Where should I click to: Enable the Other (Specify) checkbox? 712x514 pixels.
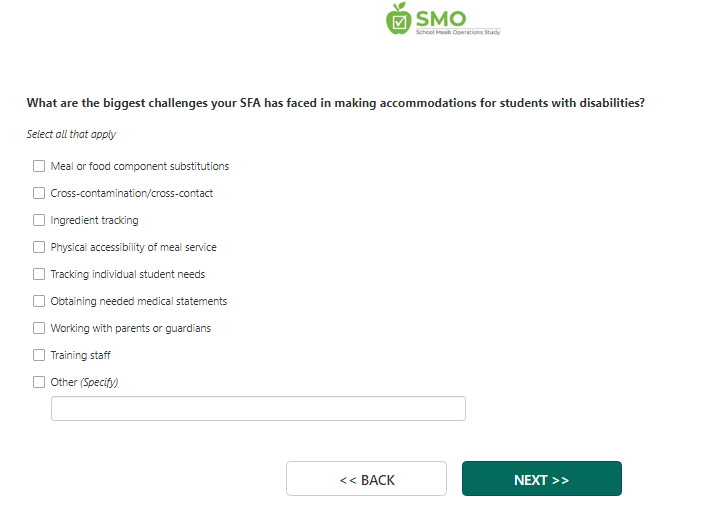(x=39, y=382)
